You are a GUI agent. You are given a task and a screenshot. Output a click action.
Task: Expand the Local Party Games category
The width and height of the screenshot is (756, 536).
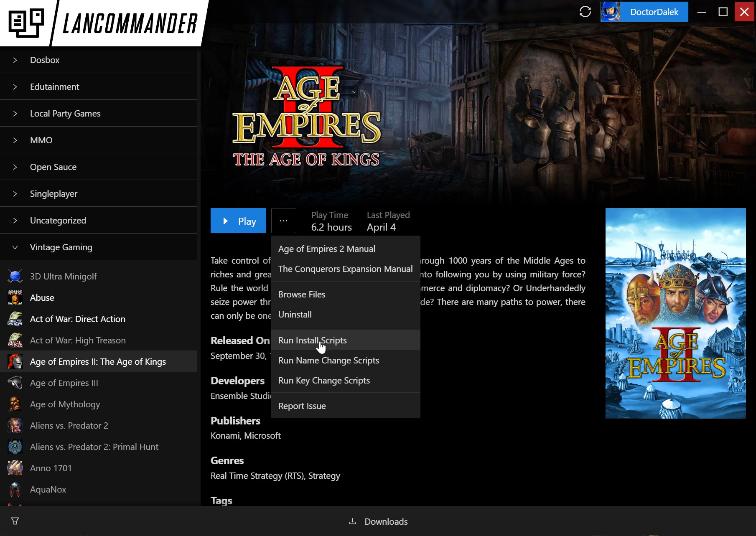point(15,114)
